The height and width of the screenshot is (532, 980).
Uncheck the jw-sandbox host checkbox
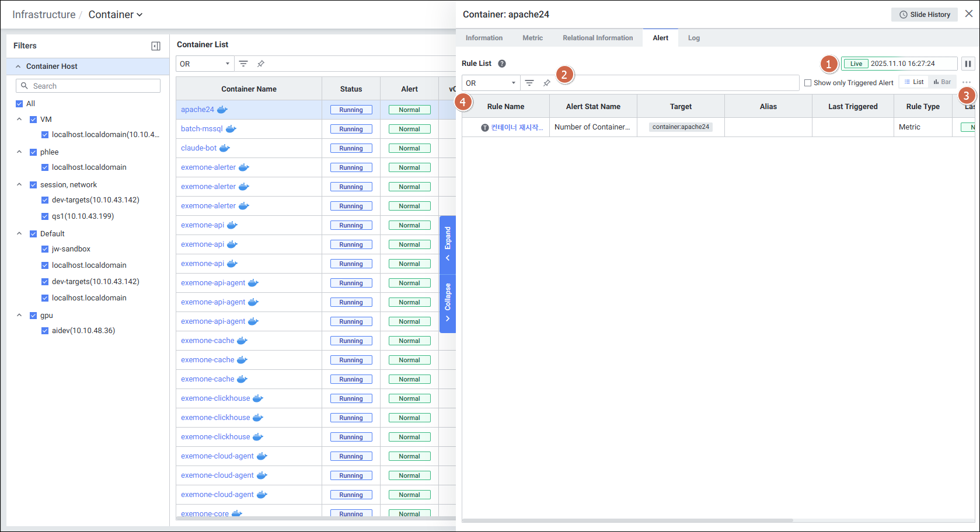45,249
